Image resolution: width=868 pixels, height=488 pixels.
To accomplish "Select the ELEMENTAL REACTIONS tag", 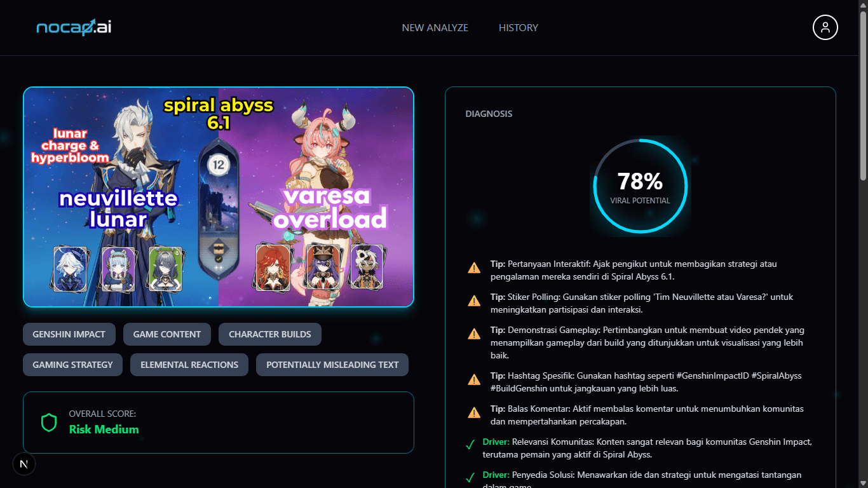I will pos(189,365).
